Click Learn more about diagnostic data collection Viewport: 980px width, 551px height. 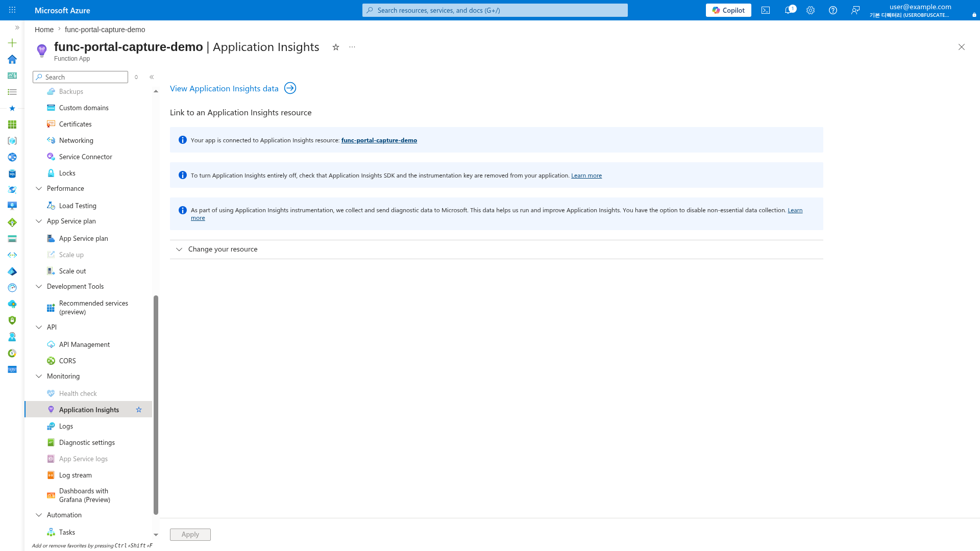[x=795, y=210]
